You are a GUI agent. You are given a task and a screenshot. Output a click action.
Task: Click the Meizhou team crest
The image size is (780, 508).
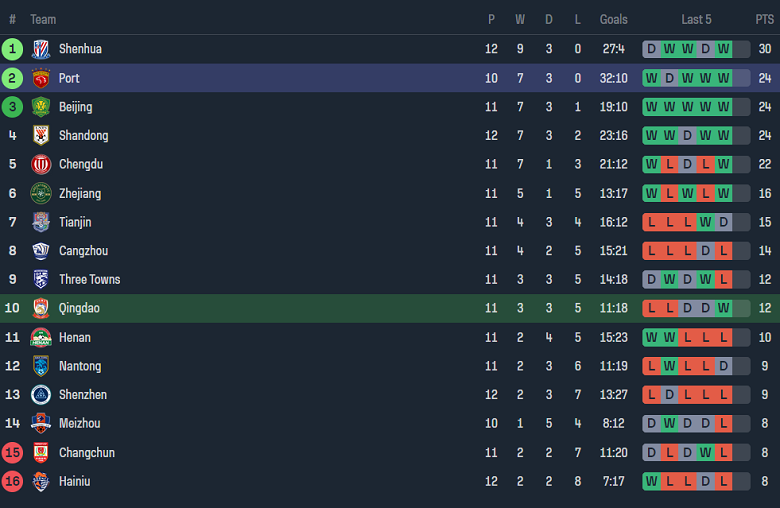(x=41, y=424)
